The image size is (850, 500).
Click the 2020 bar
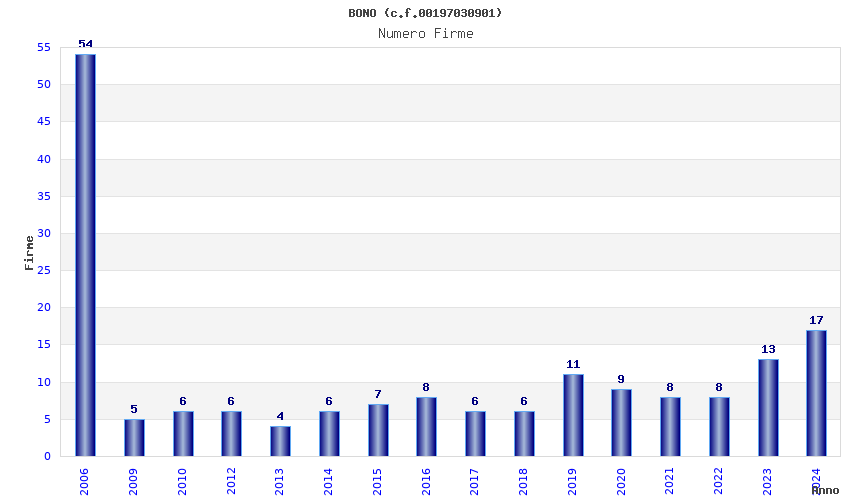[x=622, y=423]
